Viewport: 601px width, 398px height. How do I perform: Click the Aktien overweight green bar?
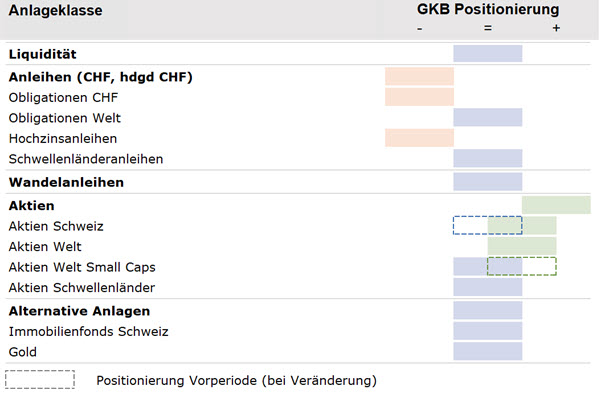click(x=556, y=205)
